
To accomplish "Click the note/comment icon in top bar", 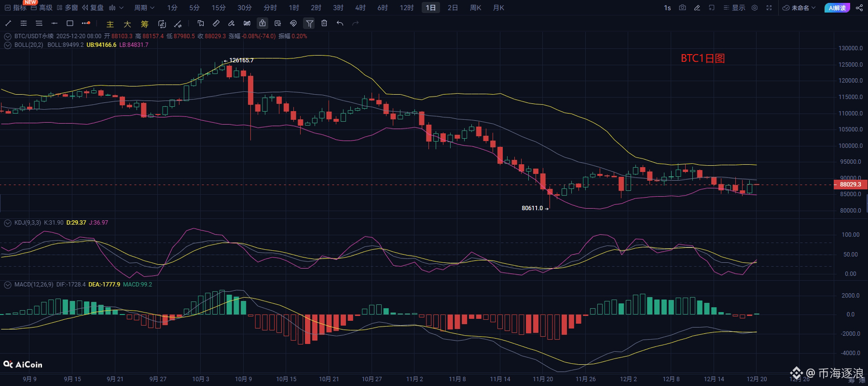I will (712, 8).
